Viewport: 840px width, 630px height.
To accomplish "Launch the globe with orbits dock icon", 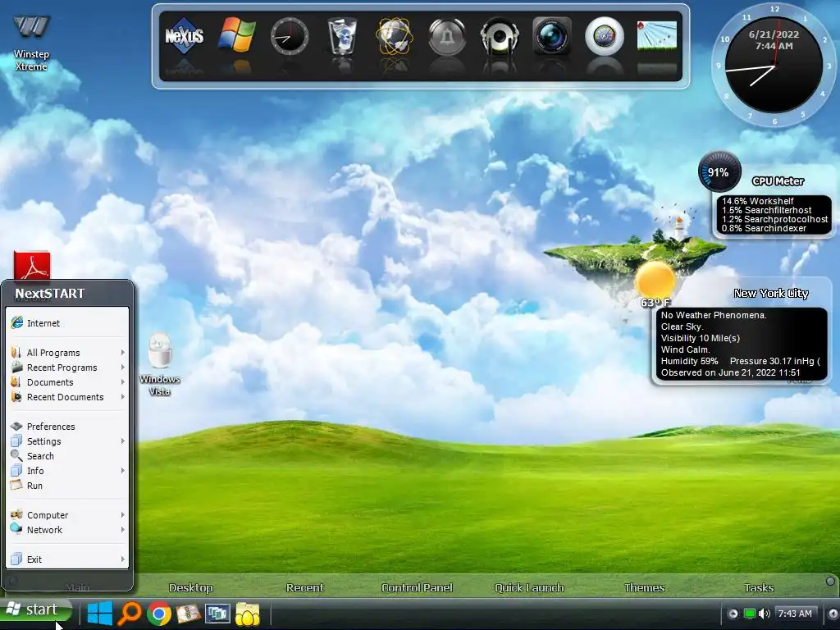I will click(395, 36).
